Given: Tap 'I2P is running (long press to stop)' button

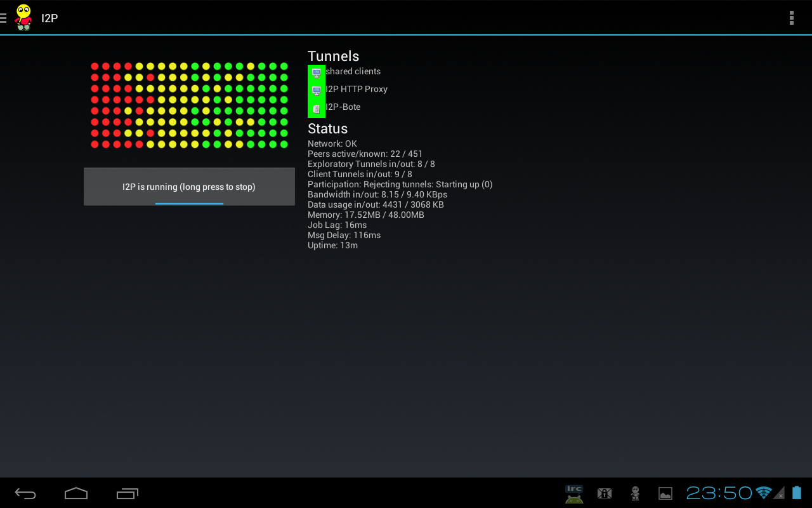Looking at the screenshot, I should [189, 187].
